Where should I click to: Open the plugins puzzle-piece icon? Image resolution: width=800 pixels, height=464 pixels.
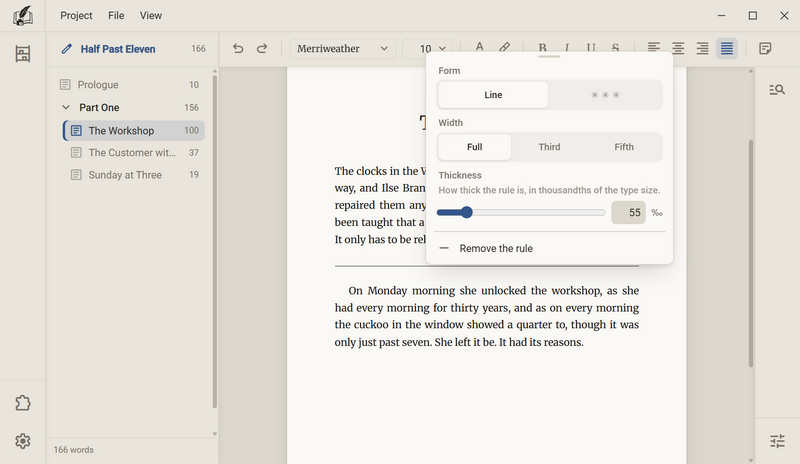click(x=22, y=403)
